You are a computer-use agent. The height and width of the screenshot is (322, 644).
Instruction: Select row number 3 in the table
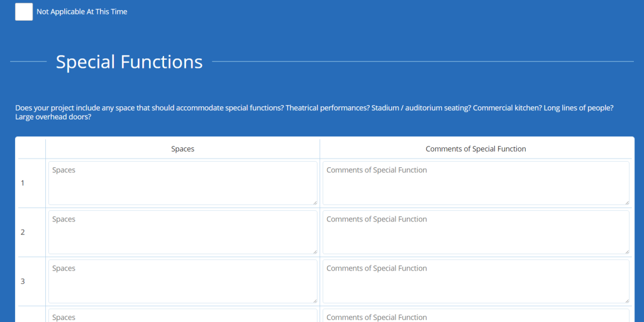pyautogui.click(x=23, y=281)
